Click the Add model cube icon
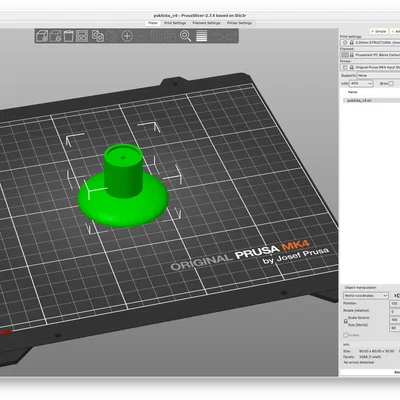The image size is (400, 400). click(x=42, y=36)
